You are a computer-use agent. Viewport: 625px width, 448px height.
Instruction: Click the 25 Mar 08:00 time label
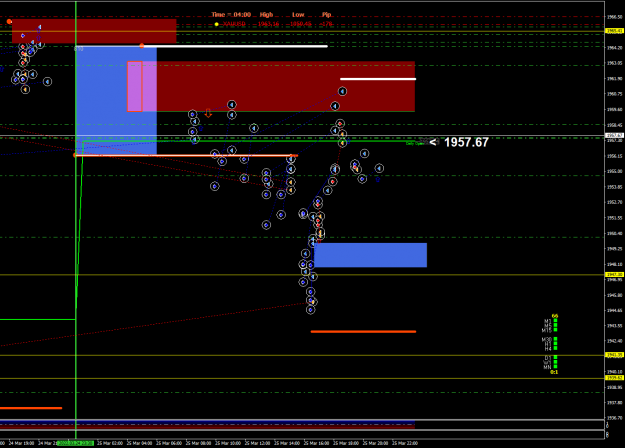click(198, 443)
